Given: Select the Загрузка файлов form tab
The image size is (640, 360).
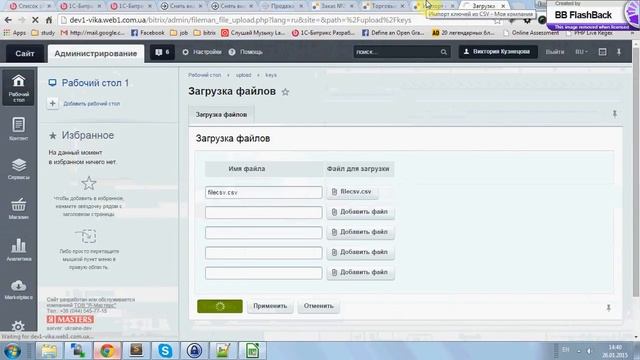Looking at the screenshot, I should point(221,115).
